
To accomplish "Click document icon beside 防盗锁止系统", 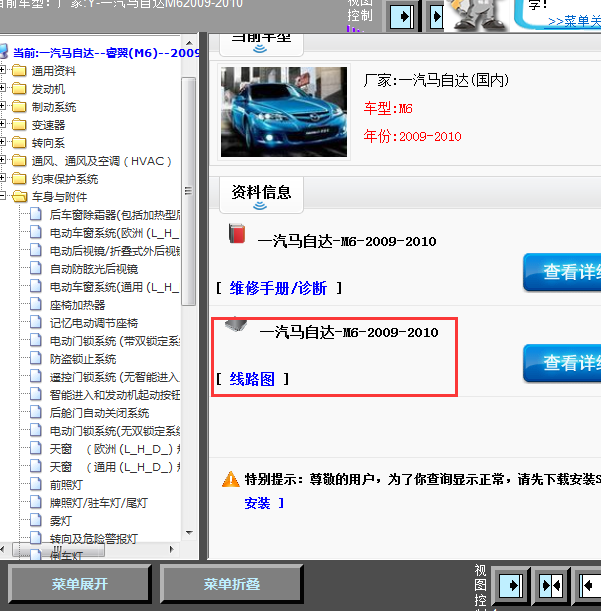I will pos(36,358).
